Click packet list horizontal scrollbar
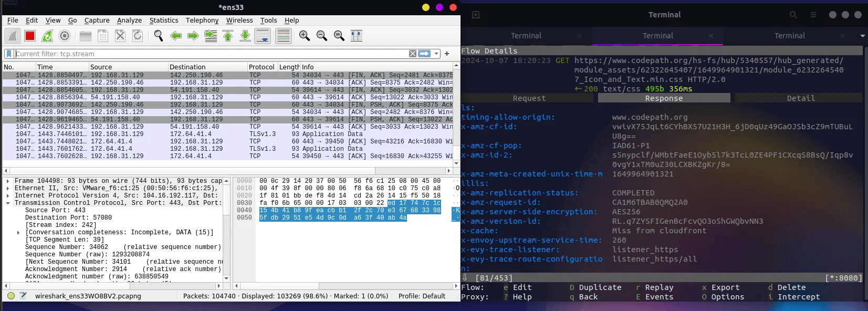The width and height of the screenshot is (868, 311). [x=228, y=171]
